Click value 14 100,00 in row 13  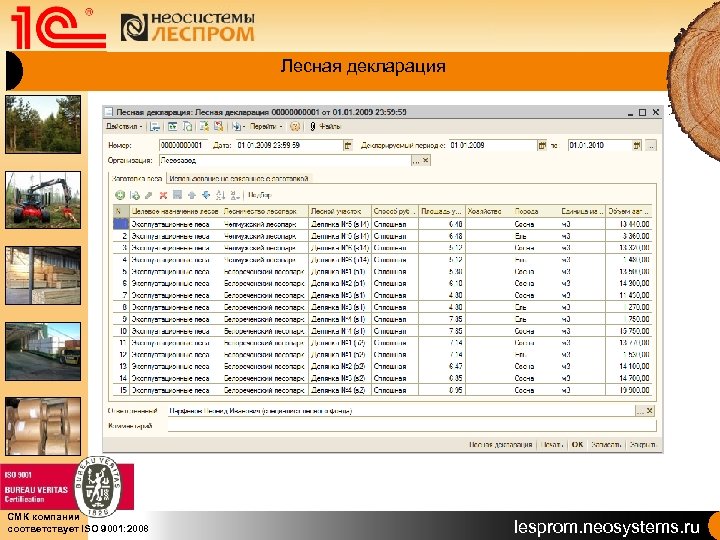(634, 366)
